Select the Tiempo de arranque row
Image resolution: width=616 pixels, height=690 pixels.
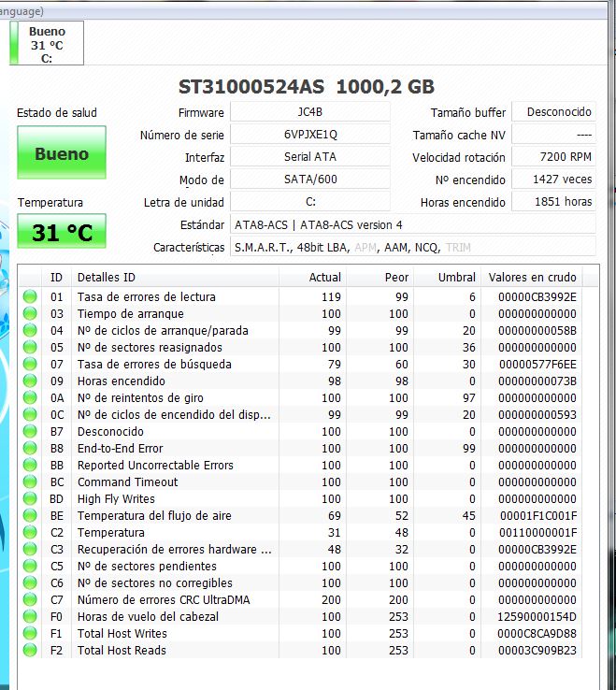[x=300, y=313]
